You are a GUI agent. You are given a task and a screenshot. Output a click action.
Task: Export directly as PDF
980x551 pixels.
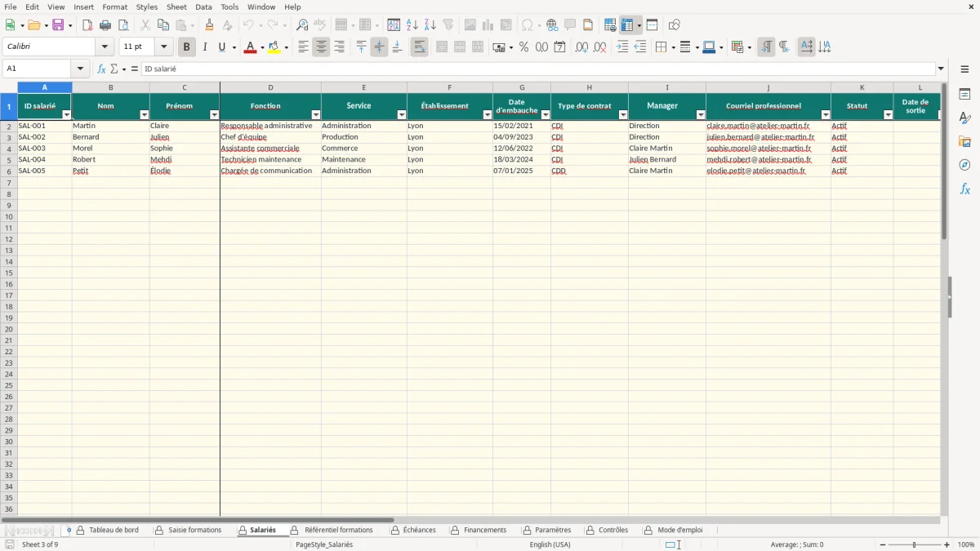(87, 25)
